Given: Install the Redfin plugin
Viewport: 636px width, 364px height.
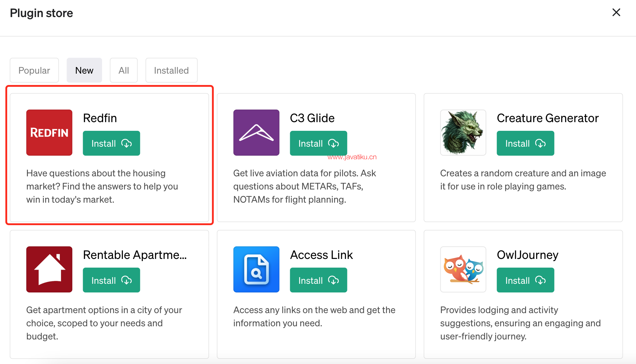Looking at the screenshot, I should coord(111,143).
